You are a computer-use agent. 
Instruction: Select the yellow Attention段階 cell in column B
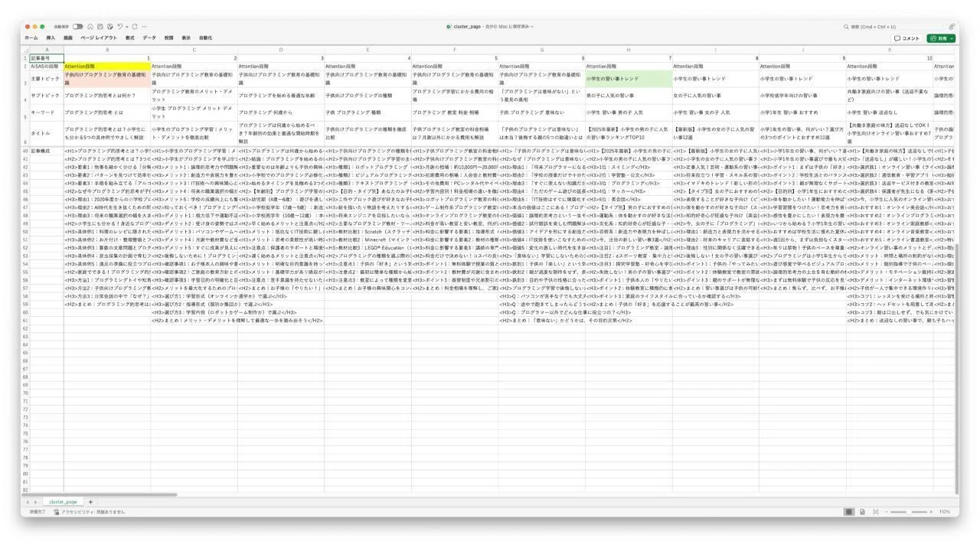pos(107,67)
